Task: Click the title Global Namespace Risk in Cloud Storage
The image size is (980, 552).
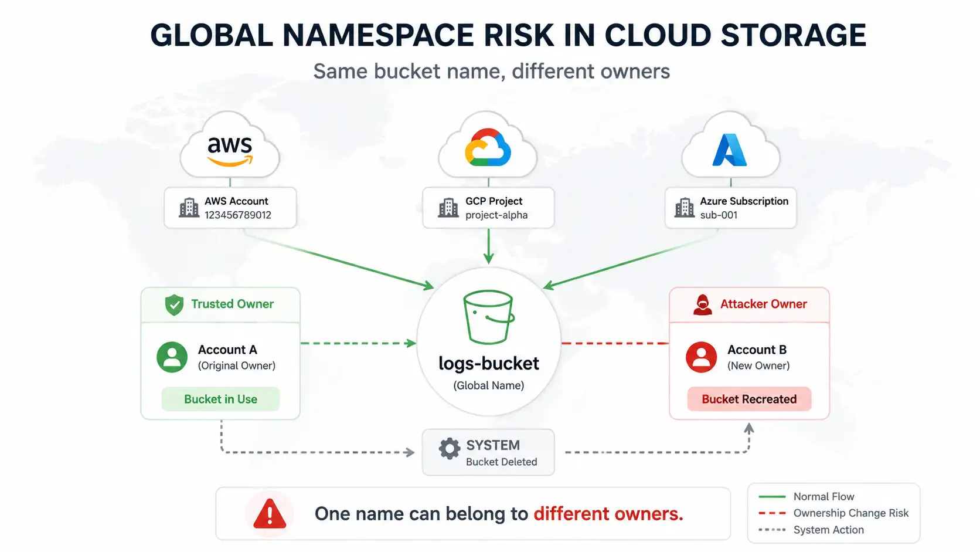Action: [x=508, y=35]
